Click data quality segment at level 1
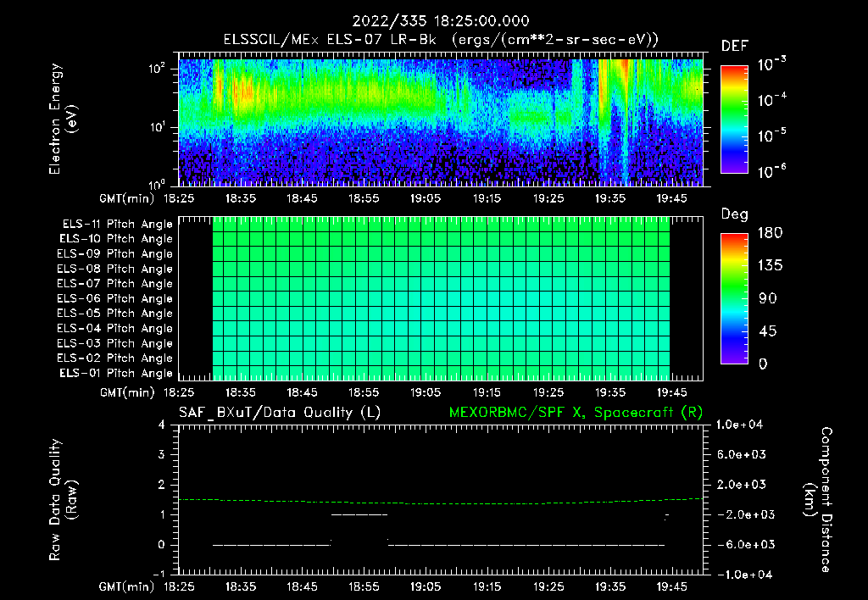This screenshot has height=600, width=868. 359,514
